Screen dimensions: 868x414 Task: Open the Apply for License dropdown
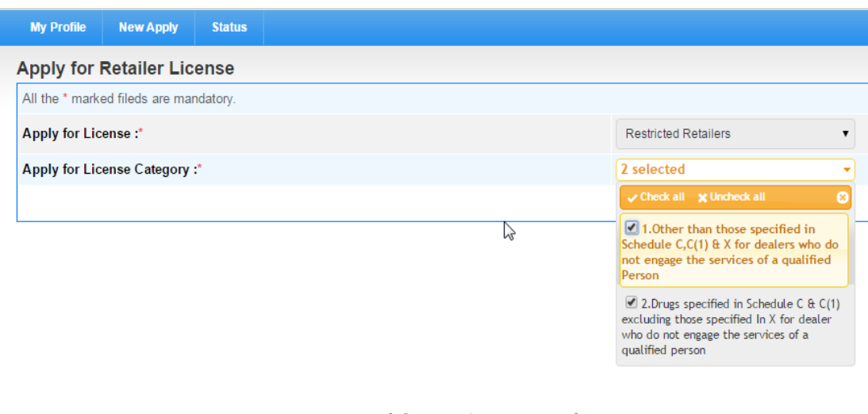coord(735,134)
